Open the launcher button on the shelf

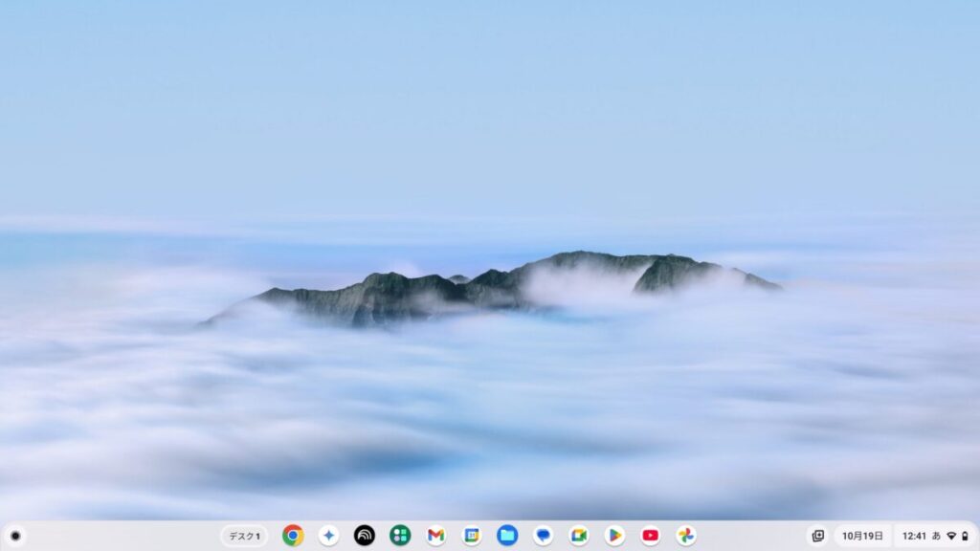pos(15,536)
